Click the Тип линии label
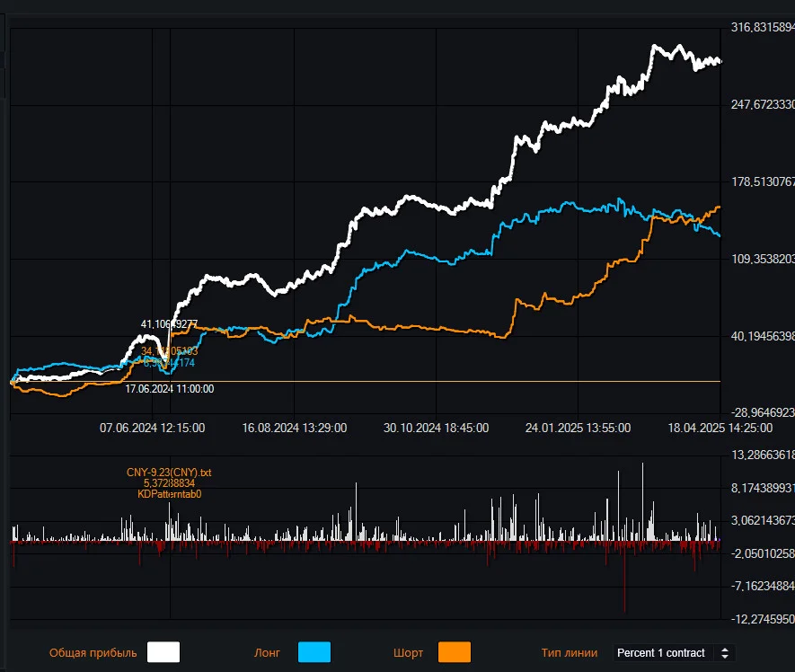Viewport: 795px width, 672px height. pyautogui.click(x=569, y=653)
